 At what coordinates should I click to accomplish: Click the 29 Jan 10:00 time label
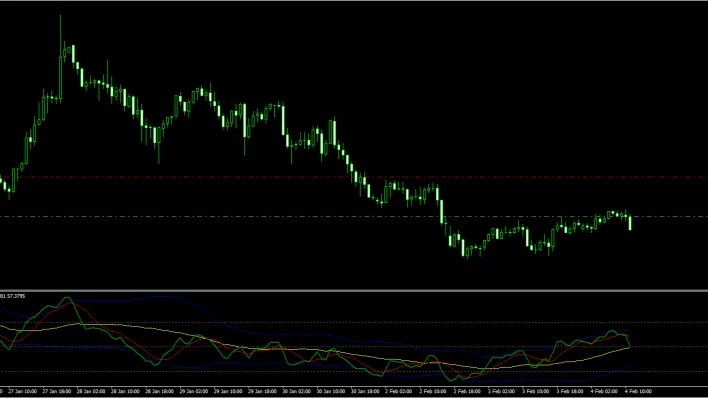point(228,391)
